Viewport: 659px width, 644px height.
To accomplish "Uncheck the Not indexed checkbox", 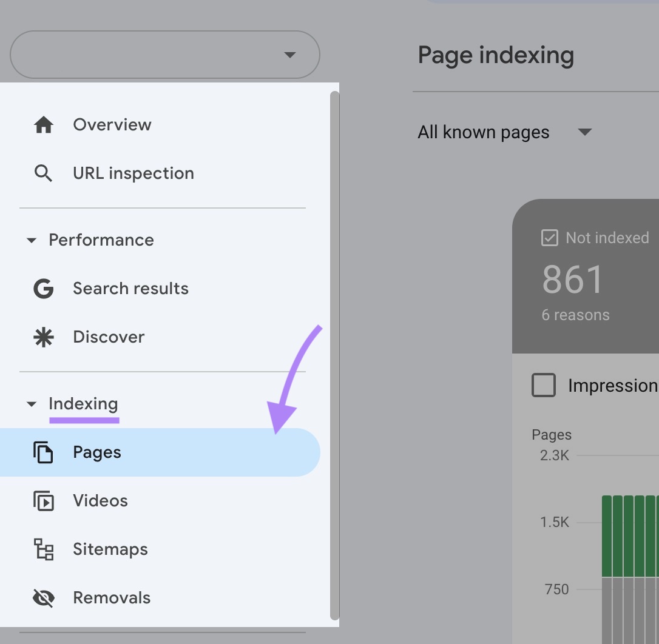I will (x=549, y=238).
